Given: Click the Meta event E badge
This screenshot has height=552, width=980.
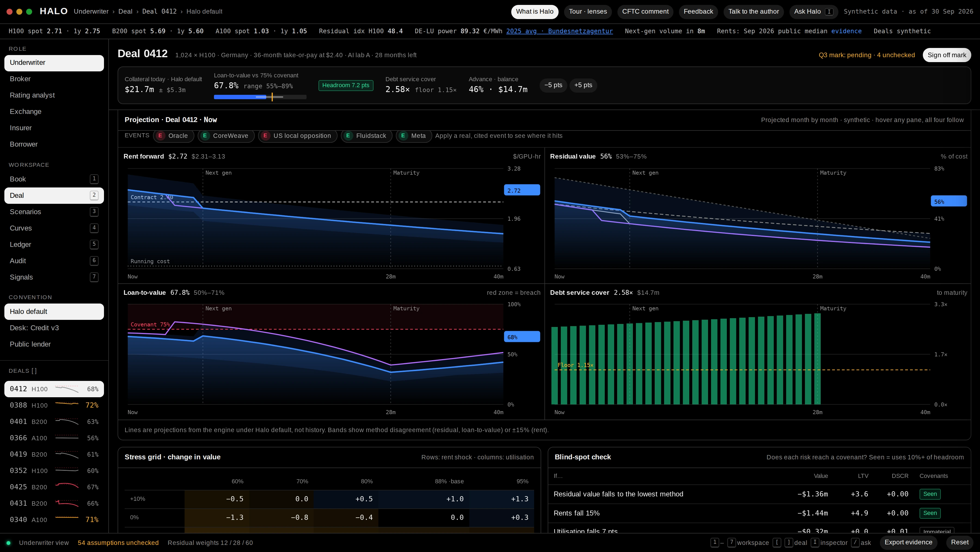Looking at the screenshot, I should point(403,136).
